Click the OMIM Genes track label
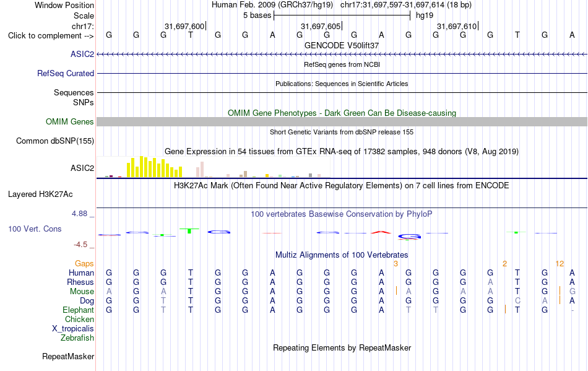The height and width of the screenshot is (371, 588). (x=70, y=121)
